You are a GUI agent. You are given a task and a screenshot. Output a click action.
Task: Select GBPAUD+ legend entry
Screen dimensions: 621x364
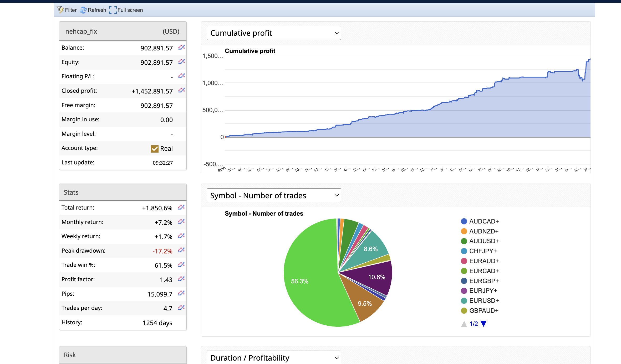pos(480,311)
